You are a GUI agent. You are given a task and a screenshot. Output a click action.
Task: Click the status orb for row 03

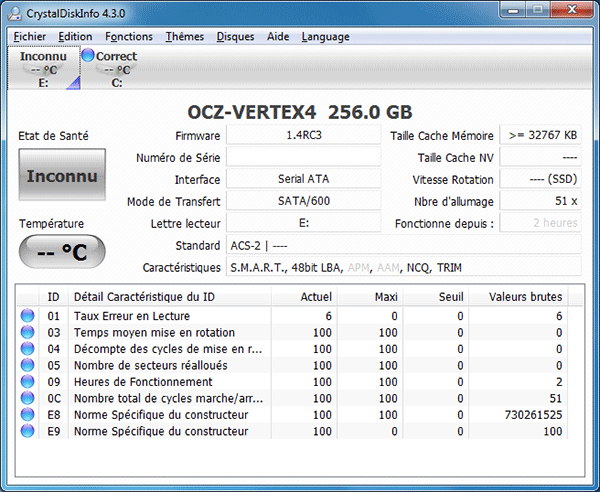[27, 332]
